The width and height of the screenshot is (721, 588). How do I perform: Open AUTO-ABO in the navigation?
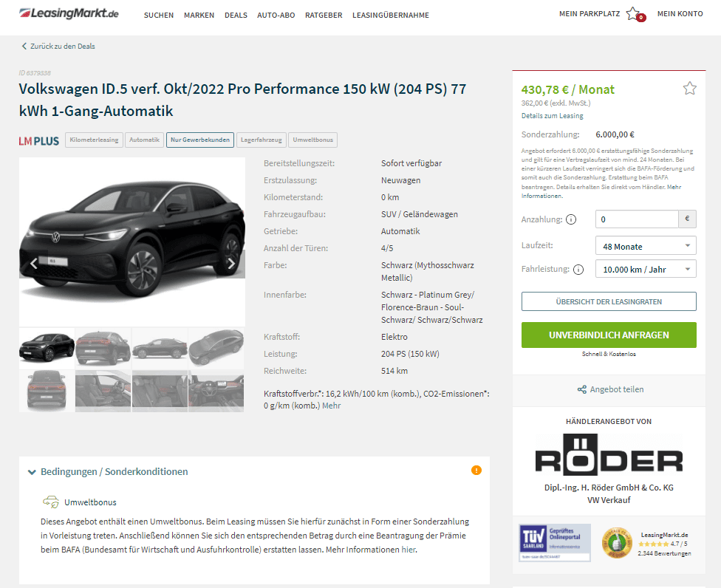pos(276,16)
